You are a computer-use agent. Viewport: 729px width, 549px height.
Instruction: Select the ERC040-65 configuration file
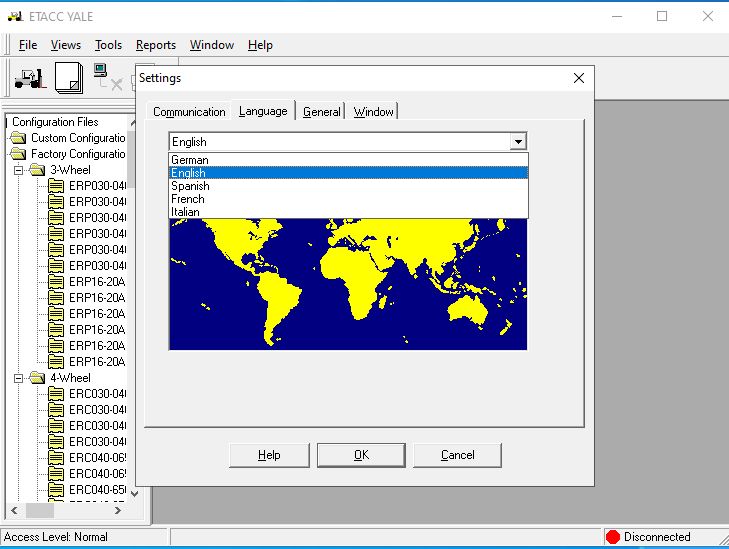(97, 489)
